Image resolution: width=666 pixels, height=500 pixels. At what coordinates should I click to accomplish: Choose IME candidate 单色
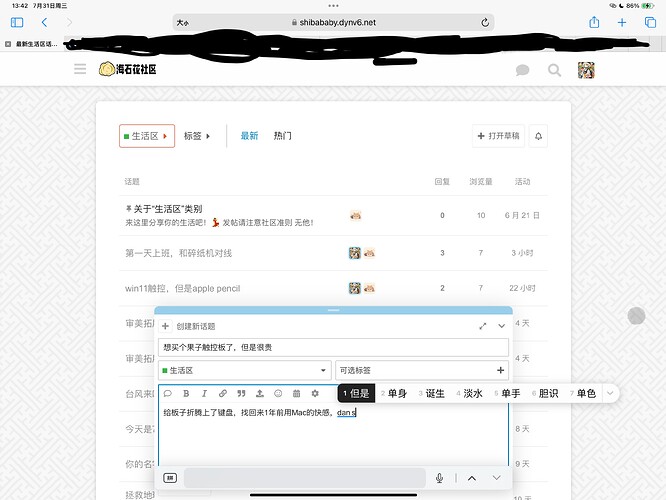point(583,393)
